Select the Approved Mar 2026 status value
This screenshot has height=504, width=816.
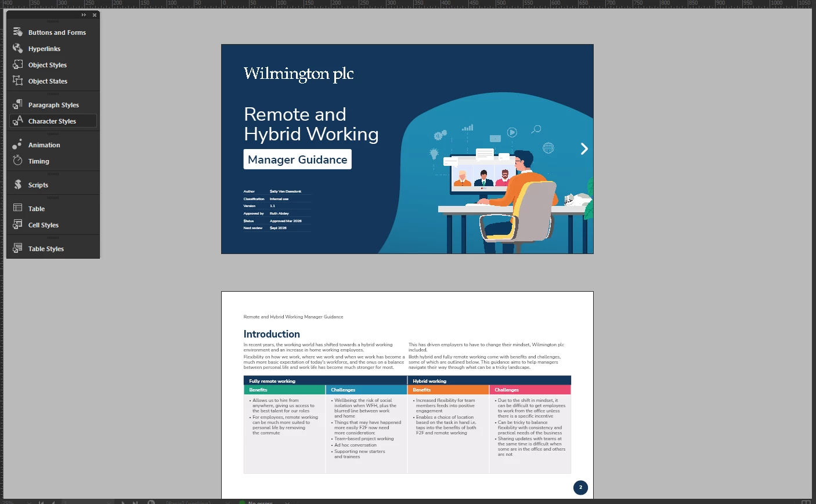(286, 221)
